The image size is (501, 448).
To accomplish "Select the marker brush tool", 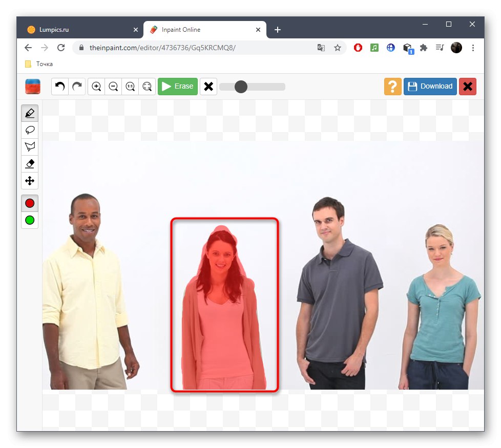I will coord(30,113).
